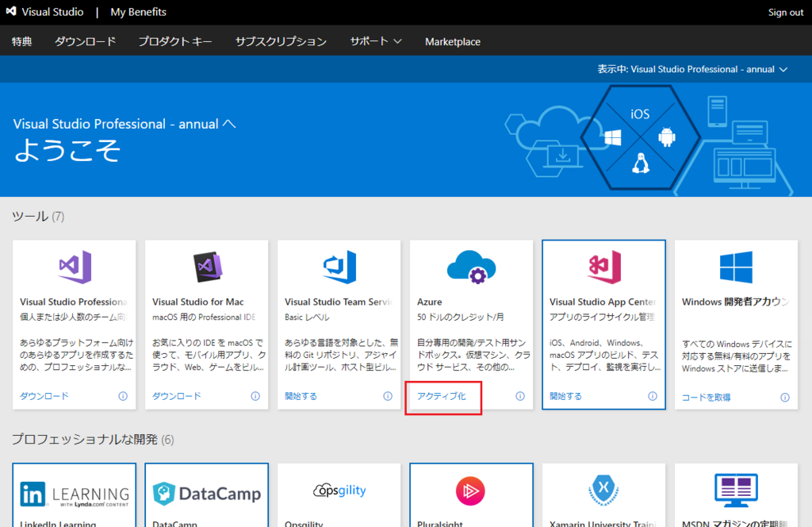
Task: Click the Opsgility logo
Action: (x=339, y=490)
